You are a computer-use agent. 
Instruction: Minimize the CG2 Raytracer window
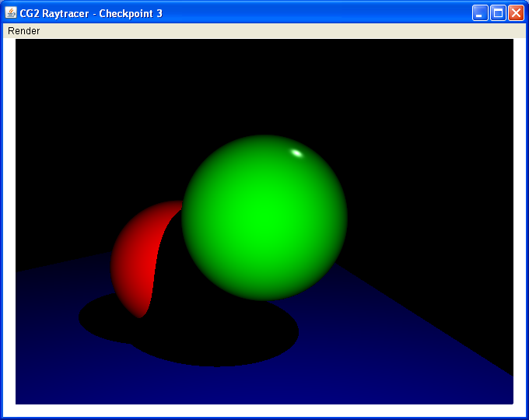point(481,13)
